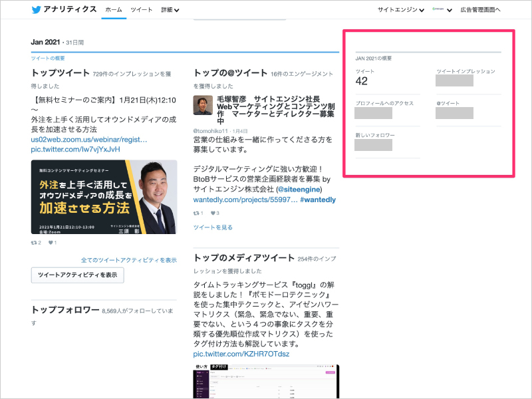Open the seminar banner image in top tweet
This screenshot has height=399, width=532.
(104, 197)
